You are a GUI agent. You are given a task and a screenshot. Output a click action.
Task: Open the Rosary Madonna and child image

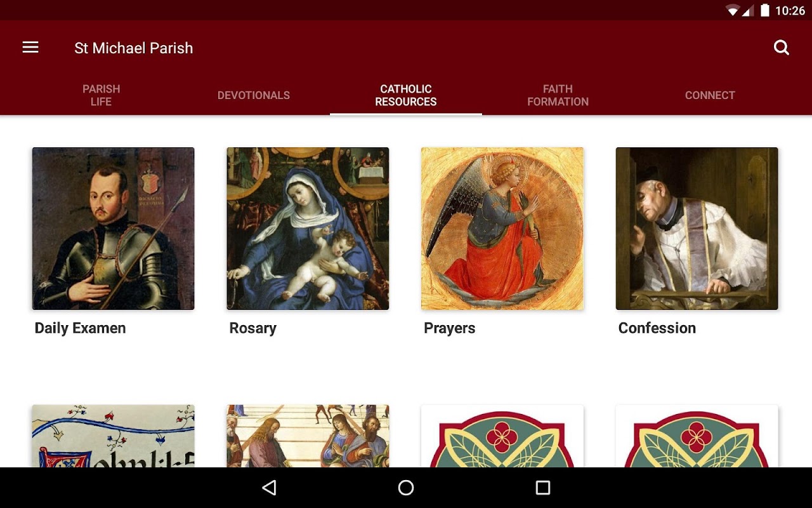point(308,229)
